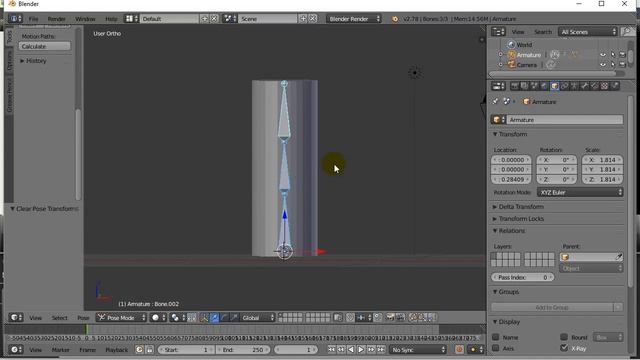640x360 pixels.
Task: Click the screen layout browse icon
Action: [x=131, y=19]
